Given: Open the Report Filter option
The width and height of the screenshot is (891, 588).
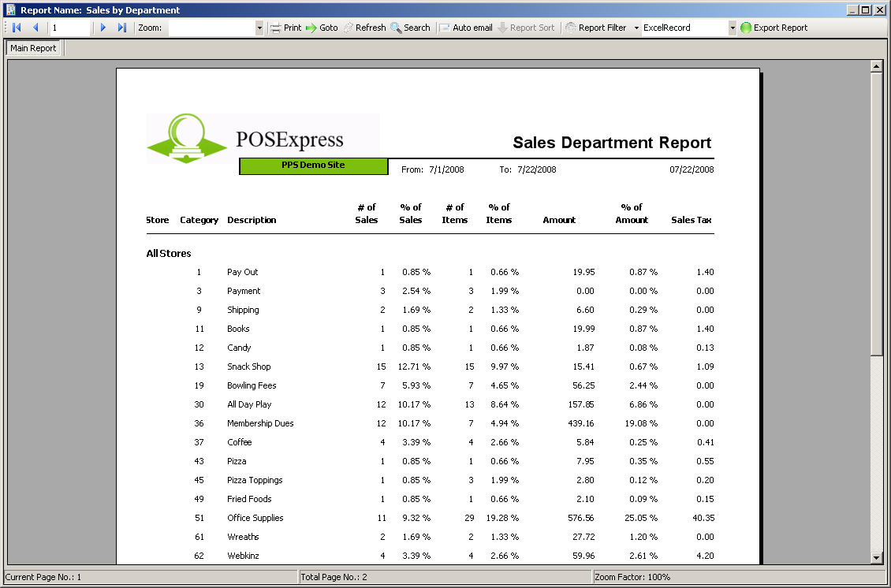Looking at the screenshot, I should pos(596,28).
